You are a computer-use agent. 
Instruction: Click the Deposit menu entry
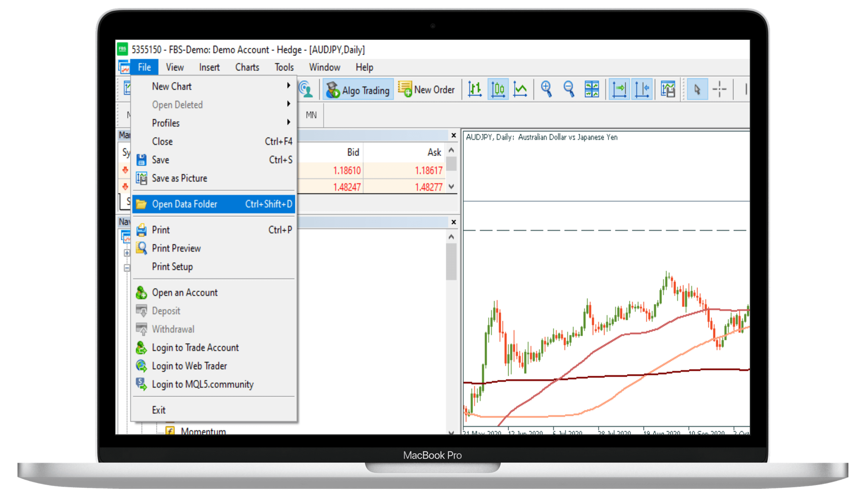[214, 311]
